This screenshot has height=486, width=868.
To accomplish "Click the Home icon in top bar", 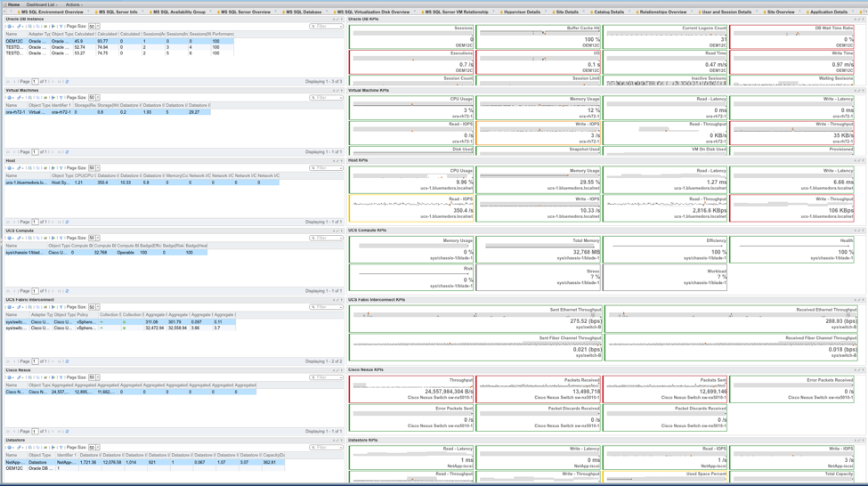I will (x=12, y=4).
